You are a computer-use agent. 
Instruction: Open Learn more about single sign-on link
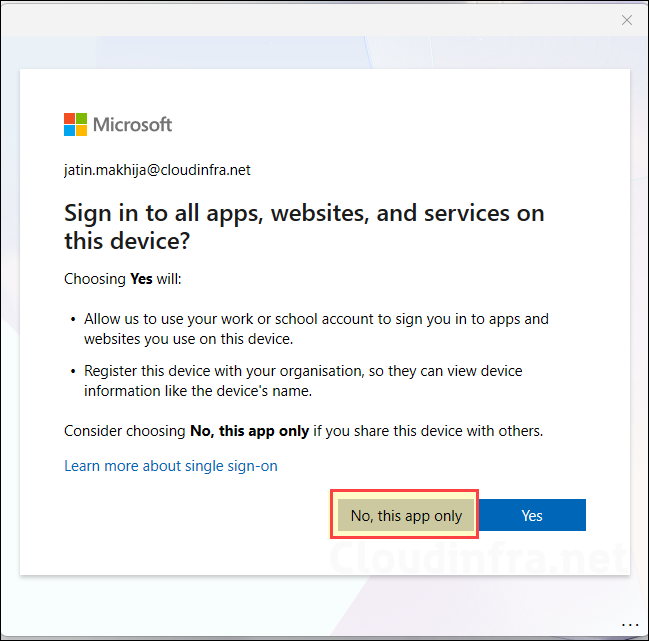point(171,466)
